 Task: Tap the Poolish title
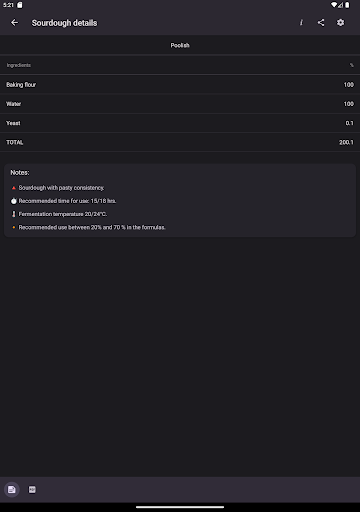coord(180,45)
